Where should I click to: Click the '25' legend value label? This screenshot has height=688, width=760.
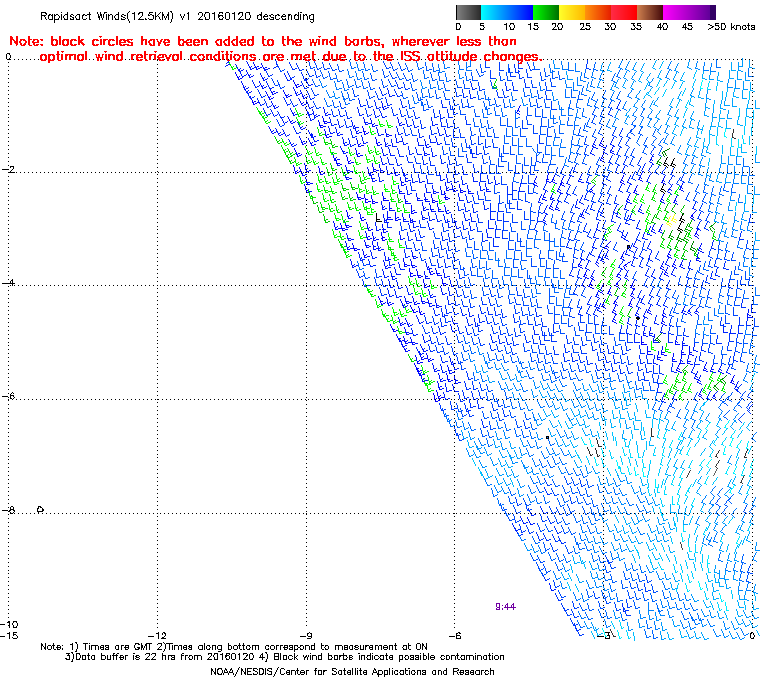tap(585, 27)
